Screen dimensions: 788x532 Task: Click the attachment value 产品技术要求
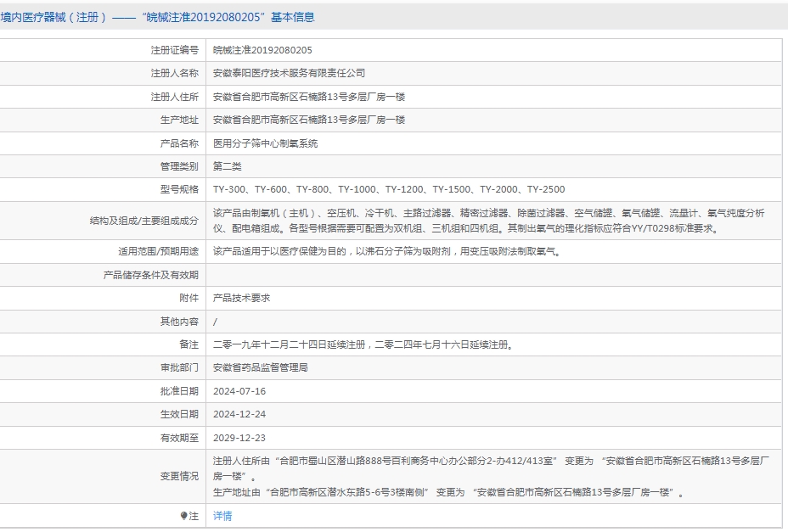click(242, 298)
